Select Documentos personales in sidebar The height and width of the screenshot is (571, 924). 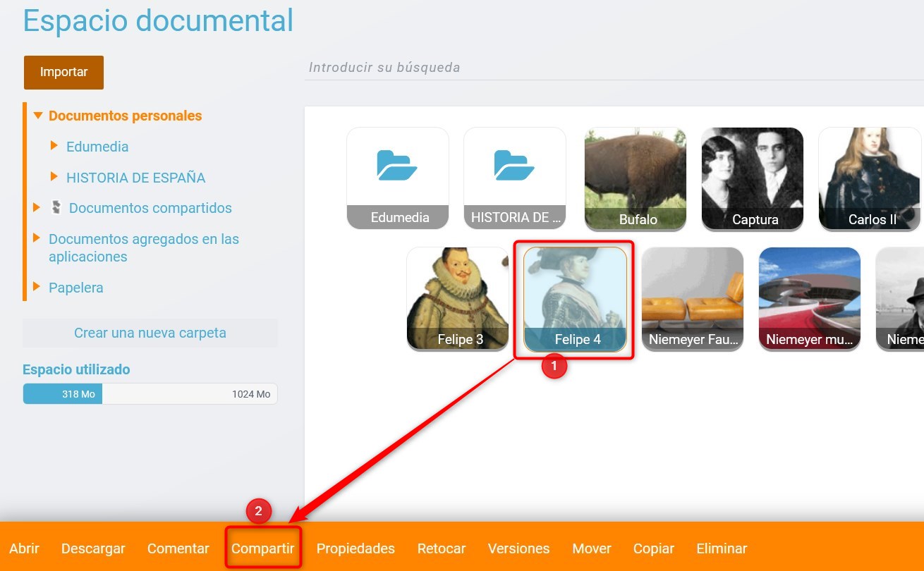click(125, 116)
